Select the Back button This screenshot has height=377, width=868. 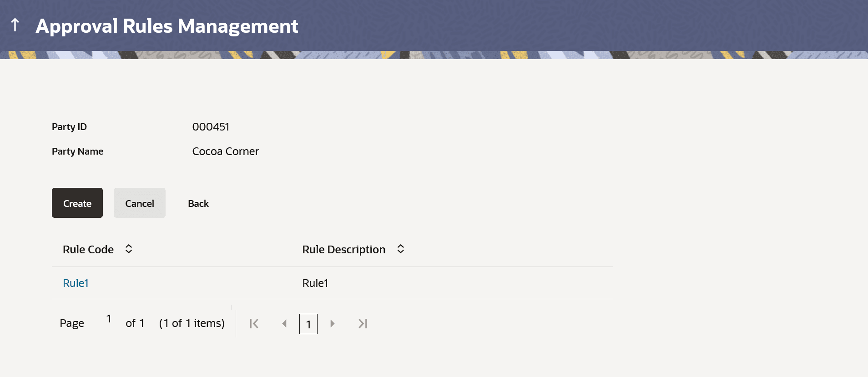198,203
